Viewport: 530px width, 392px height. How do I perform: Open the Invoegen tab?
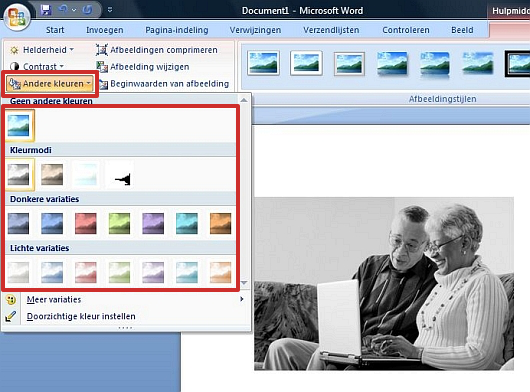[x=104, y=30]
